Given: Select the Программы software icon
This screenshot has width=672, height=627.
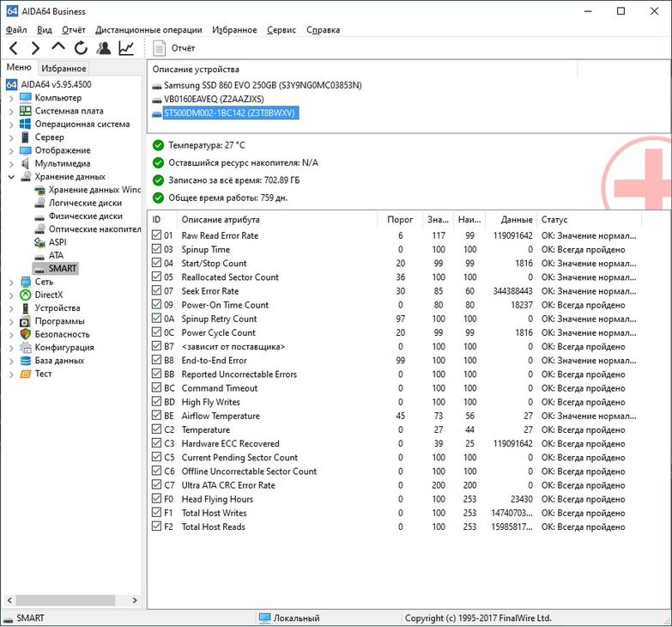Looking at the screenshot, I should 26,321.
